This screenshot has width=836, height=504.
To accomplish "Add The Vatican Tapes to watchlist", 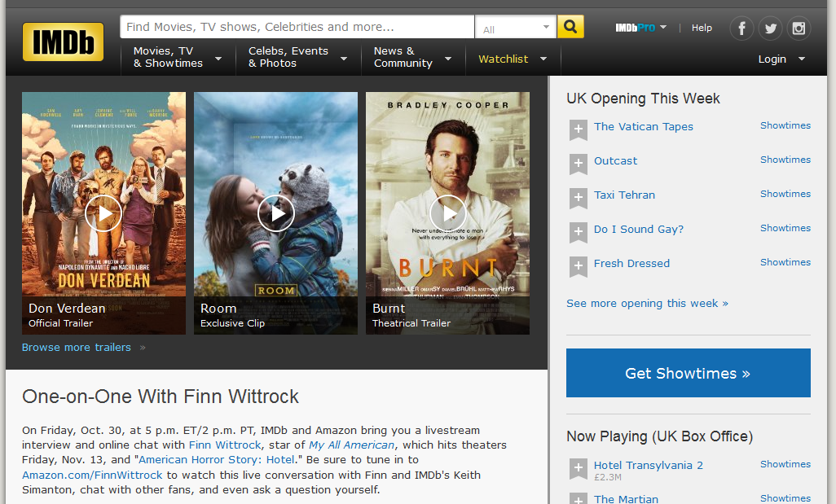I will [x=579, y=129].
